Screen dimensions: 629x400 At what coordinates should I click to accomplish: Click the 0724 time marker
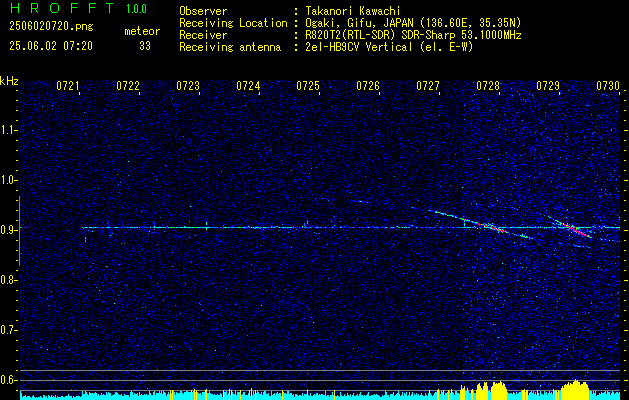click(248, 86)
